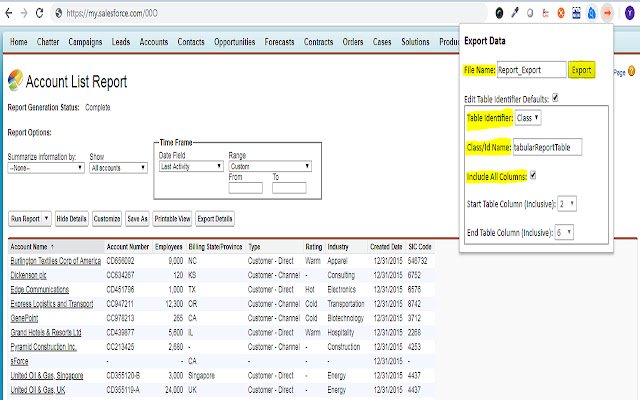Image resolution: width=640 pixels, height=400 pixels.
Task: Click the Export Details button
Action: coord(215,218)
